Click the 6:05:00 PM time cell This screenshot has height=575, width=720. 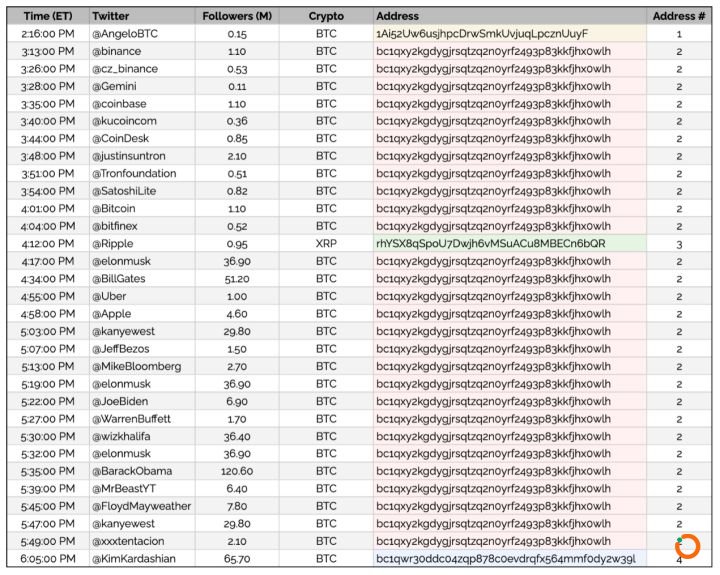tap(48, 559)
